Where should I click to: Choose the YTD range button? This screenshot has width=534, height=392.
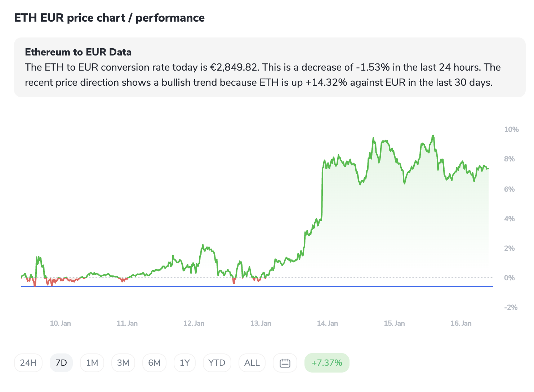217,363
